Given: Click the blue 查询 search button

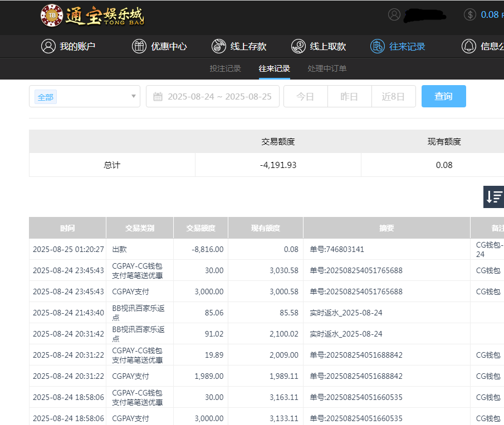Looking at the screenshot, I should coord(443,96).
